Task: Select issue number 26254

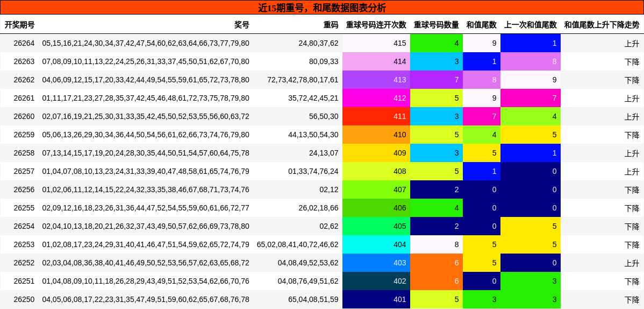Action: point(24,226)
